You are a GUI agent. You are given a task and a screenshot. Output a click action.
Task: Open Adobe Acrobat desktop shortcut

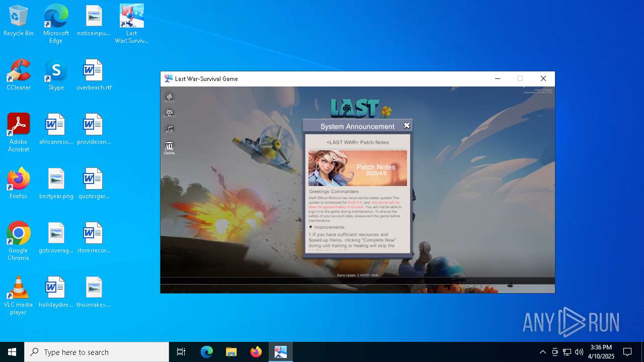[x=19, y=133]
